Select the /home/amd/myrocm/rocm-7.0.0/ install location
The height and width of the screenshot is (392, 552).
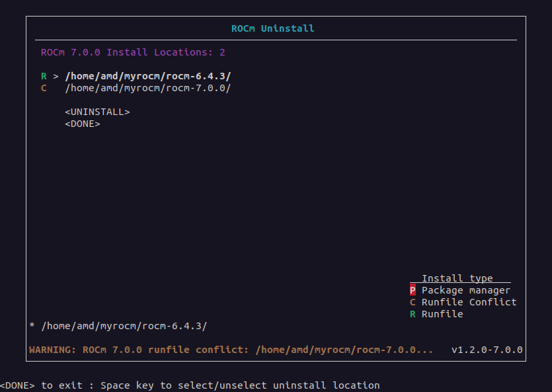[148, 89]
